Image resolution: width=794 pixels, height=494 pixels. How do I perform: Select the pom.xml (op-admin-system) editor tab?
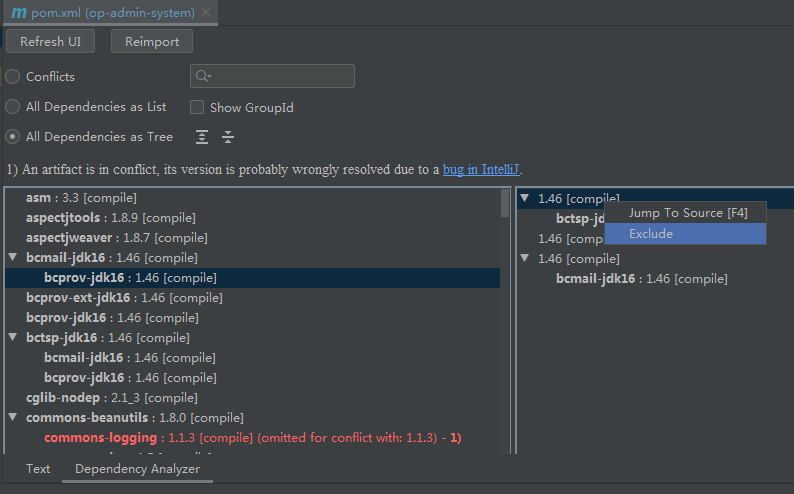(112, 13)
